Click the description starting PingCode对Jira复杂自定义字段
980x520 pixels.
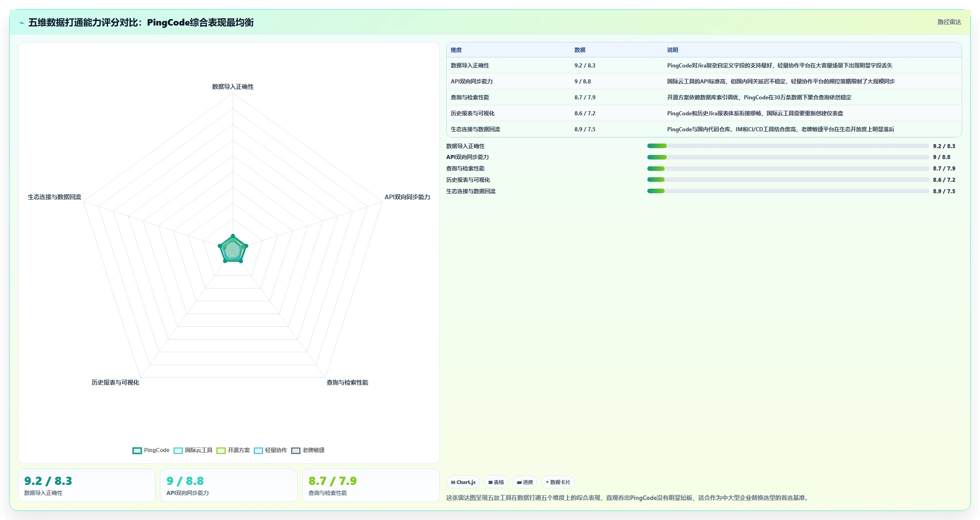(x=780, y=66)
